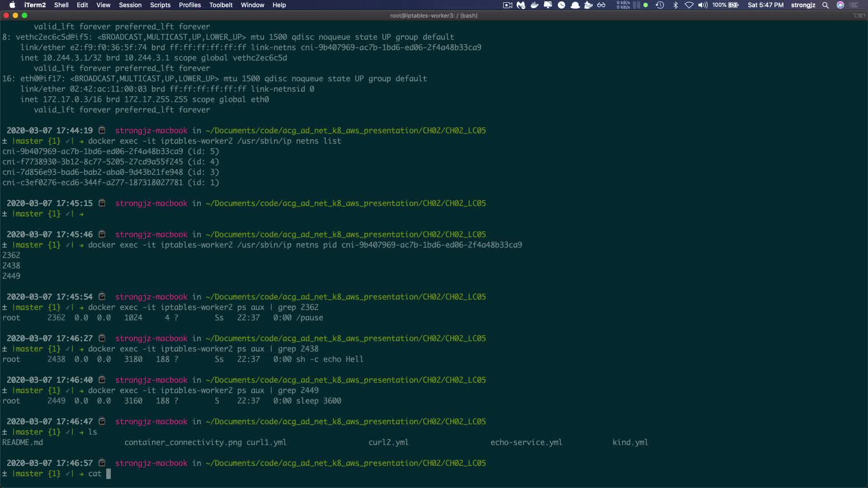The image size is (868, 488).
Task: Open the Profiles menu
Action: pyautogui.click(x=190, y=5)
